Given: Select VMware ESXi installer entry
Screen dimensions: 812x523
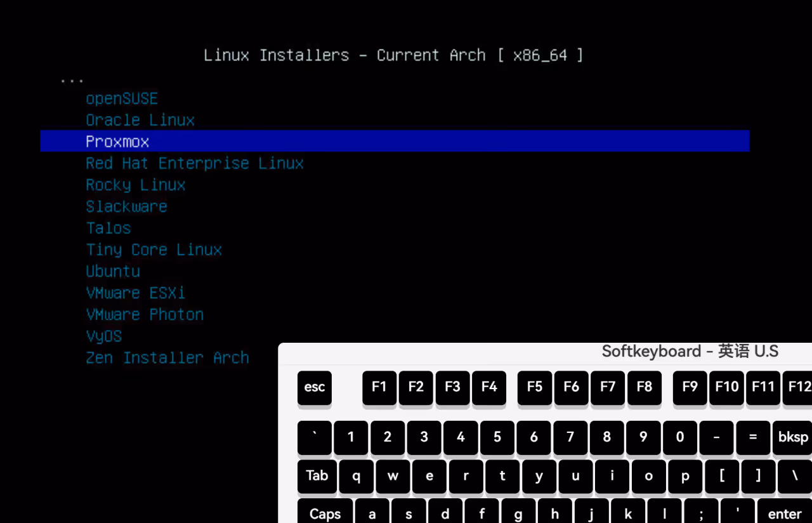Looking at the screenshot, I should 136,293.
